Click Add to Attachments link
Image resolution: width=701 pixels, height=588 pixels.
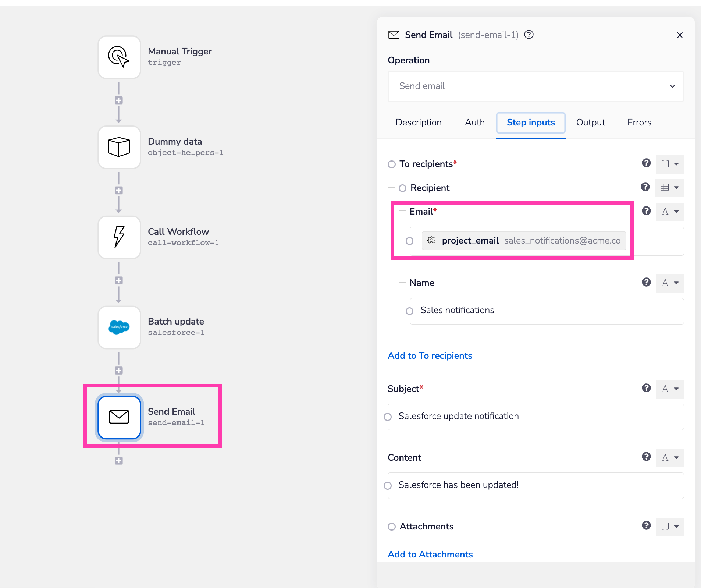(x=430, y=555)
